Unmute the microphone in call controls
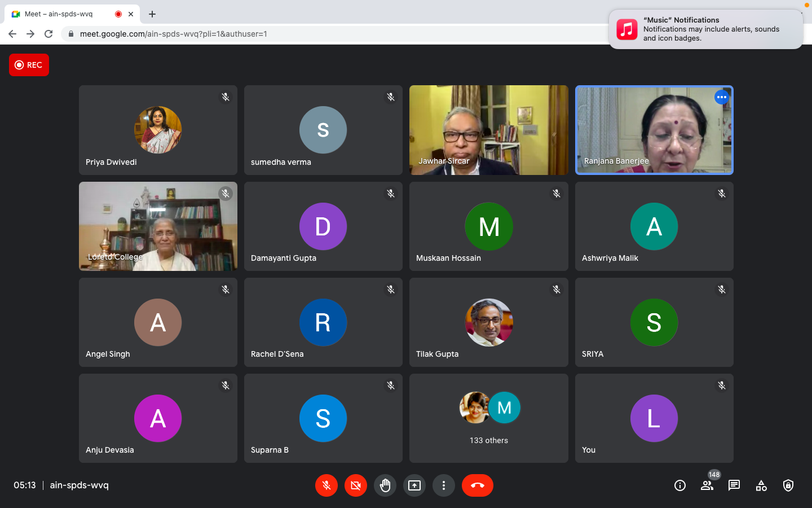Viewport: 812px width, 508px height. (x=326, y=485)
